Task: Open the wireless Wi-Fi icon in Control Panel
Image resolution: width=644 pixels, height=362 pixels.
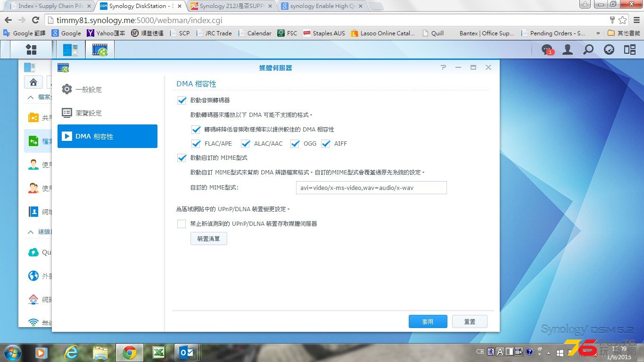Action: [33, 322]
